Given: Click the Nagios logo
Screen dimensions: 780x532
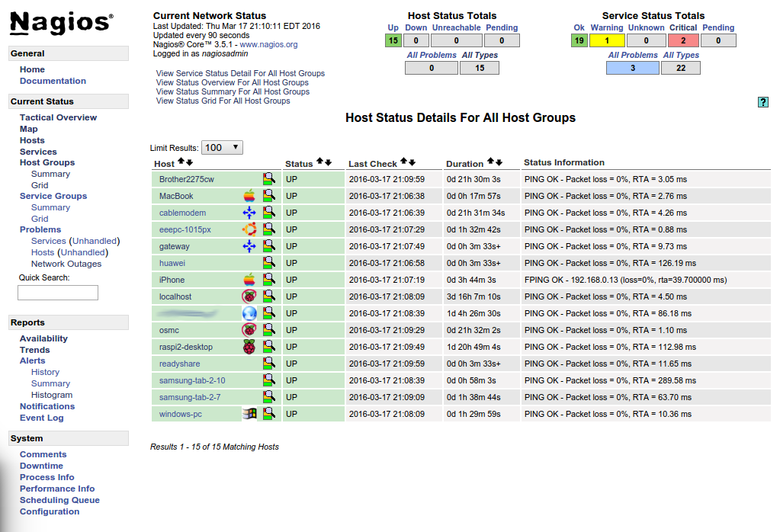Looking at the screenshot, I should [x=61, y=24].
